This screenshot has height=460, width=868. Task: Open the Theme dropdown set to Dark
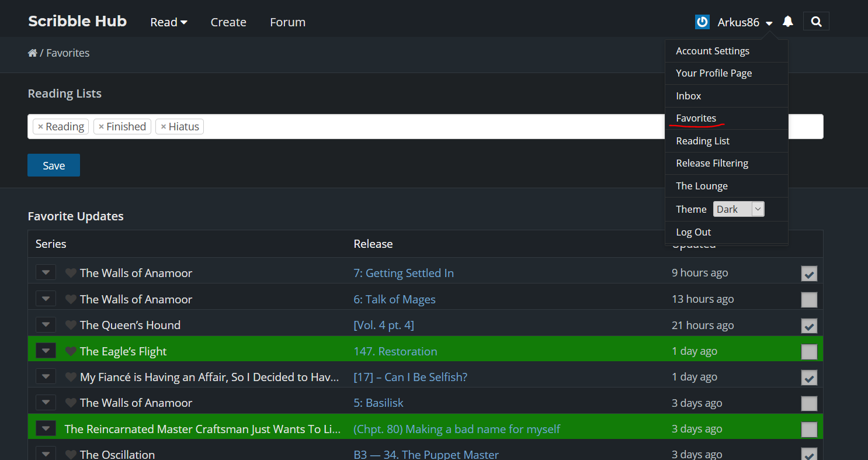pos(738,209)
